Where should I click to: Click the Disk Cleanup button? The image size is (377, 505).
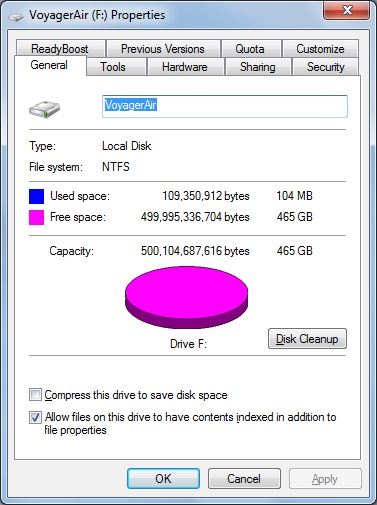pyautogui.click(x=307, y=339)
